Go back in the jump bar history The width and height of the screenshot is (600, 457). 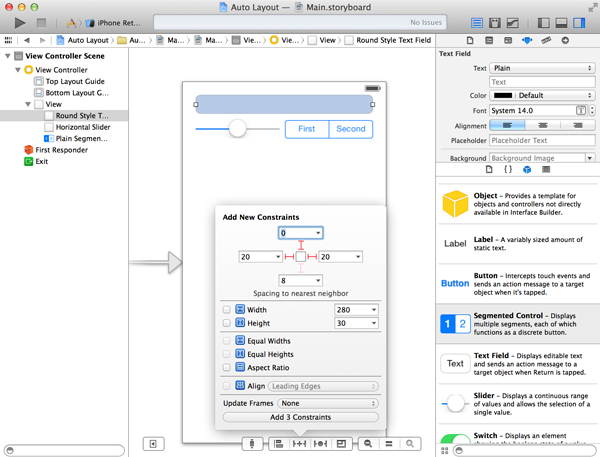point(26,40)
